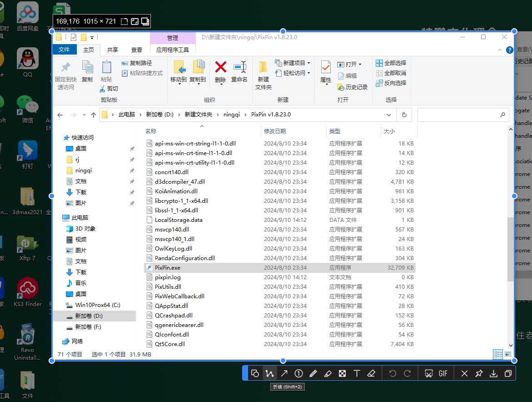This screenshot has width=532, height=402.
Task: Click 粘贴快捷方式 button
Action: point(142,73)
